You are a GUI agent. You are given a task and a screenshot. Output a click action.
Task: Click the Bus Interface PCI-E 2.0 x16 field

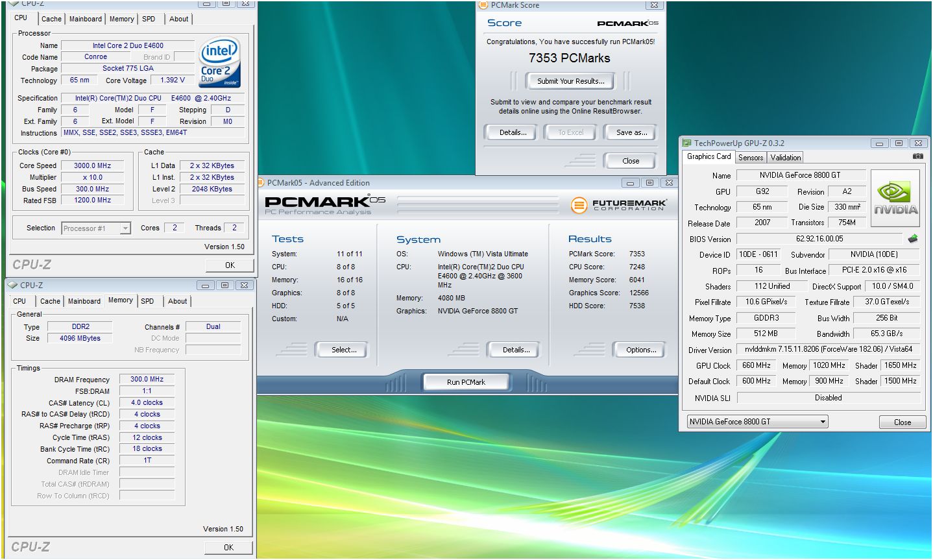point(874,270)
